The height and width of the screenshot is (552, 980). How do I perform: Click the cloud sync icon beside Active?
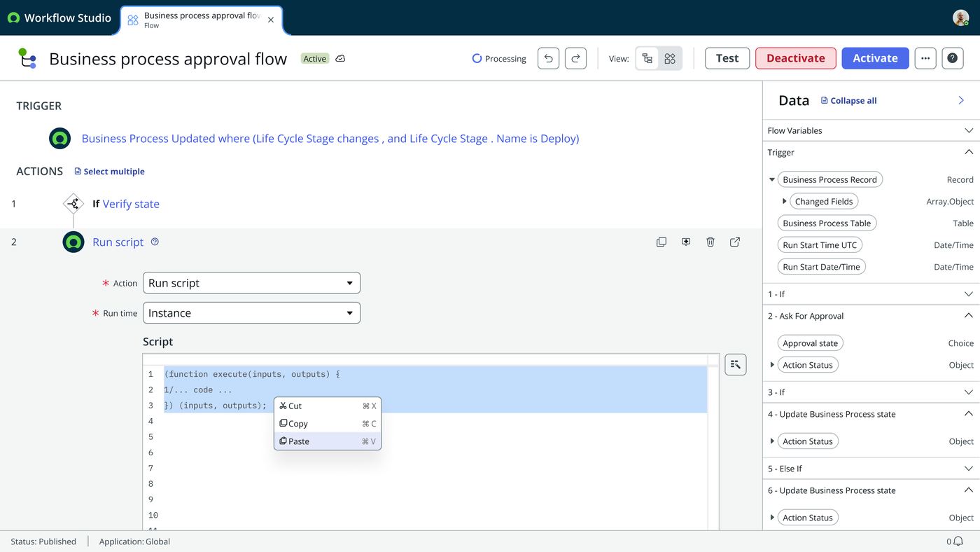(x=341, y=59)
